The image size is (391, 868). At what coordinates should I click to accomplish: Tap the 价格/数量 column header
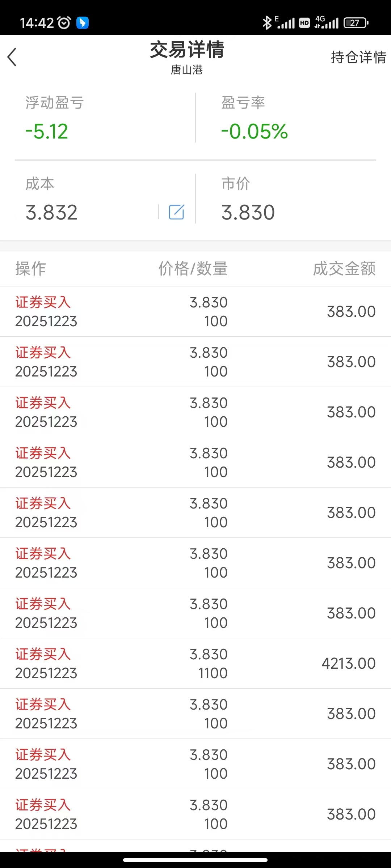click(x=193, y=269)
